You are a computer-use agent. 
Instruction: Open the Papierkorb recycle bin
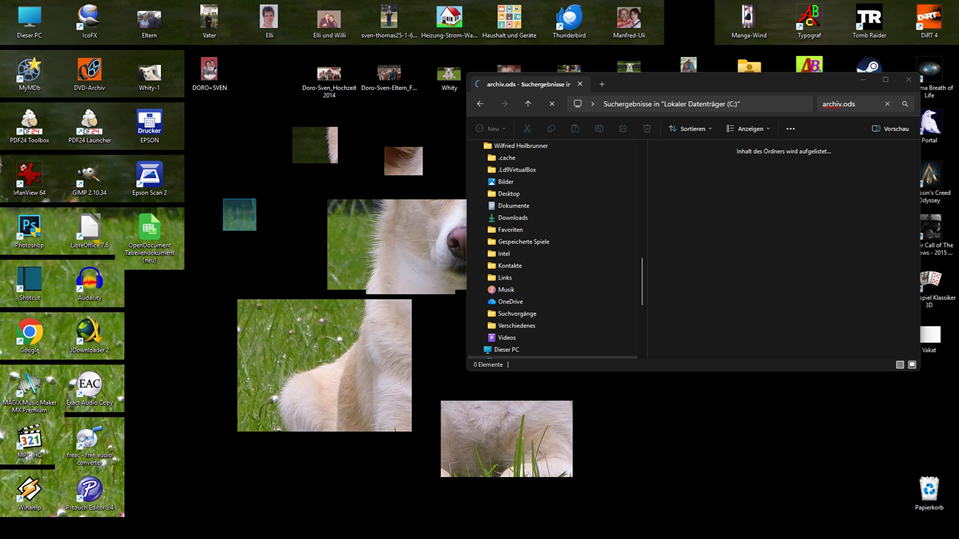pyautogui.click(x=928, y=494)
